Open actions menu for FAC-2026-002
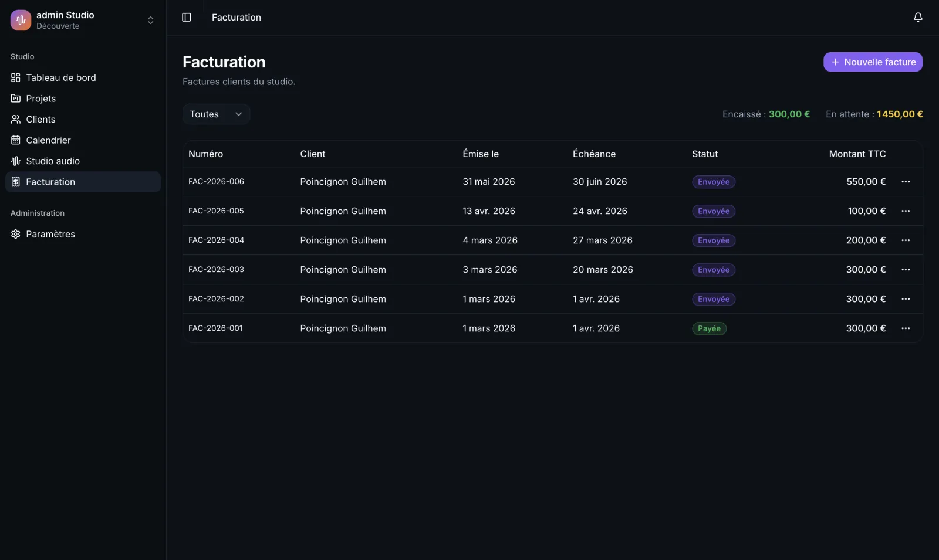This screenshot has width=939, height=560. pyautogui.click(x=906, y=299)
